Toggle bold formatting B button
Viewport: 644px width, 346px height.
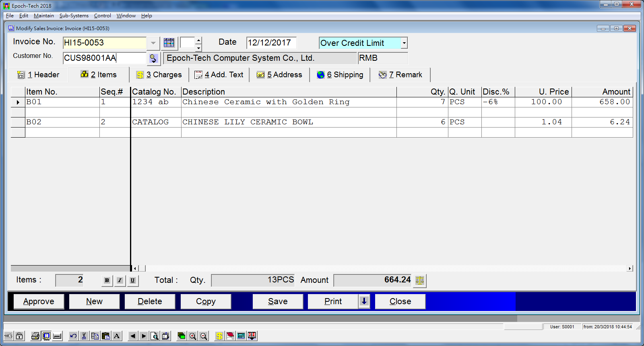click(107, 280)
